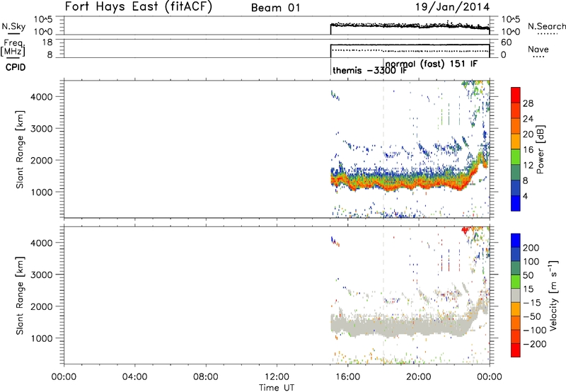Click the 'Slant Range [km]' label of the velocity panel
Image resolution: width=566 pixels, height=392 pixels.
[20, 295]
